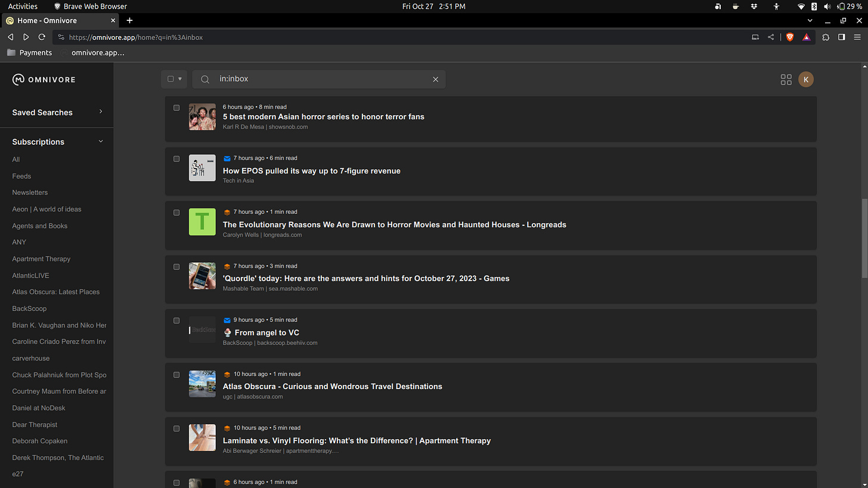Viewport: 868px width, 488px height.
Task: Check the EPOS 7-figure revenue article
Action: pyautogui.click(x=176, y=158)
